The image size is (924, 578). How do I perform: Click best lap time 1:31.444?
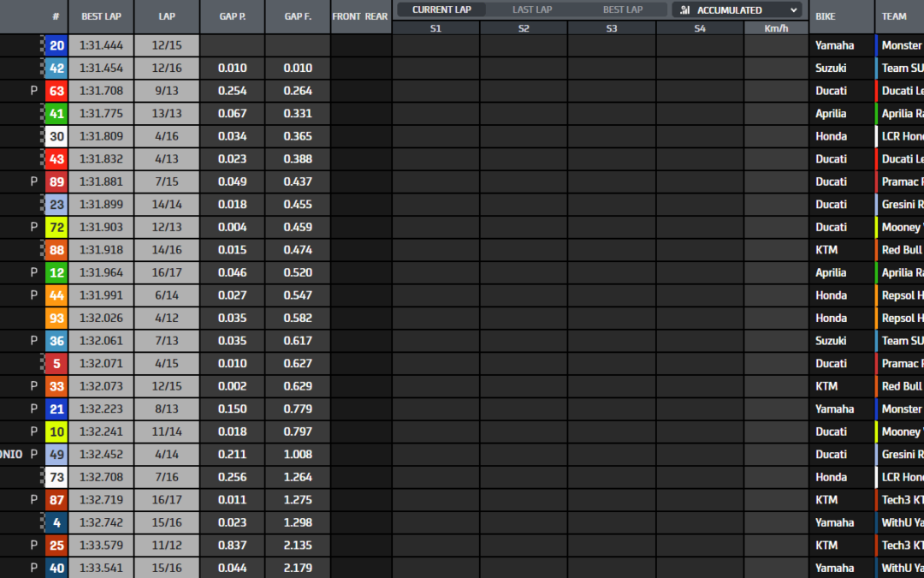(101, 45)
